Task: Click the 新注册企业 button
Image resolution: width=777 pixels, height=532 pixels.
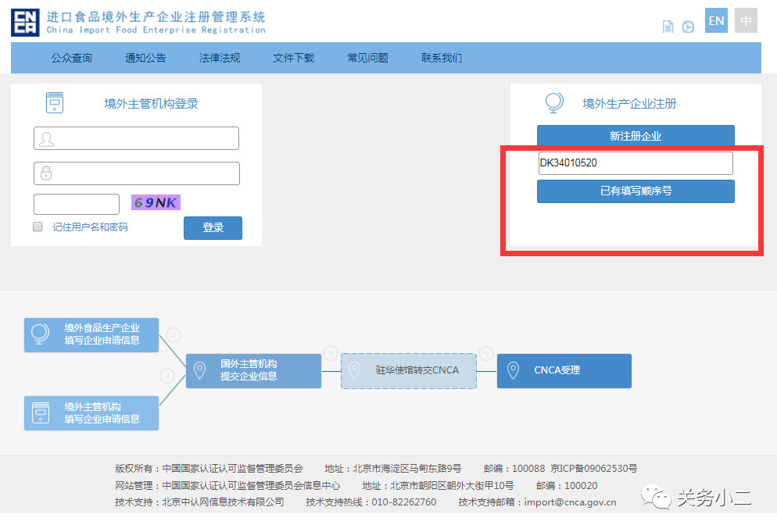Action: coord(636,136)
